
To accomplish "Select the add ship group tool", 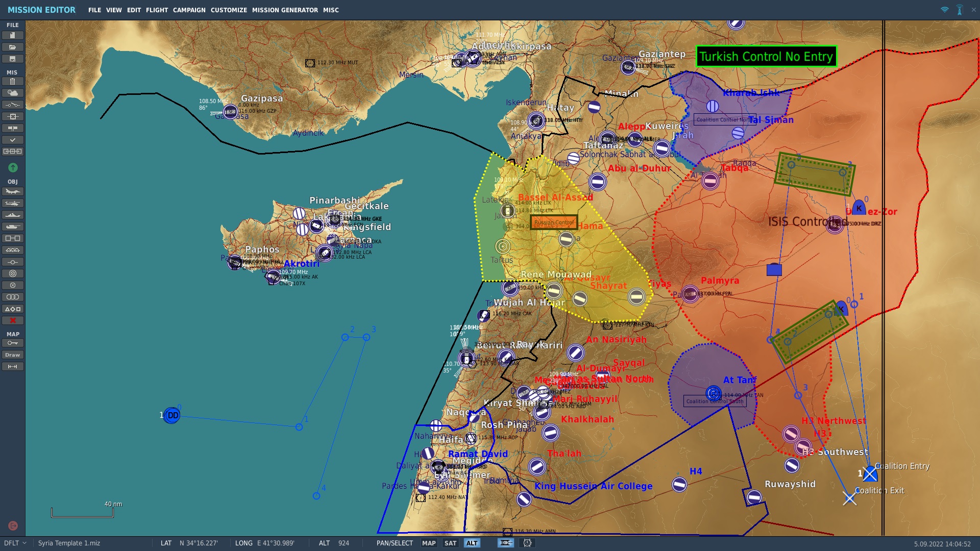I will point(13,215).
